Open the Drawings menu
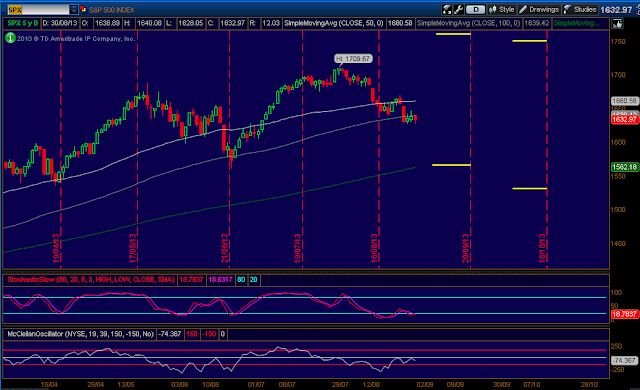The width and height of the screenshot is (640, 390). tap(539, 9)
